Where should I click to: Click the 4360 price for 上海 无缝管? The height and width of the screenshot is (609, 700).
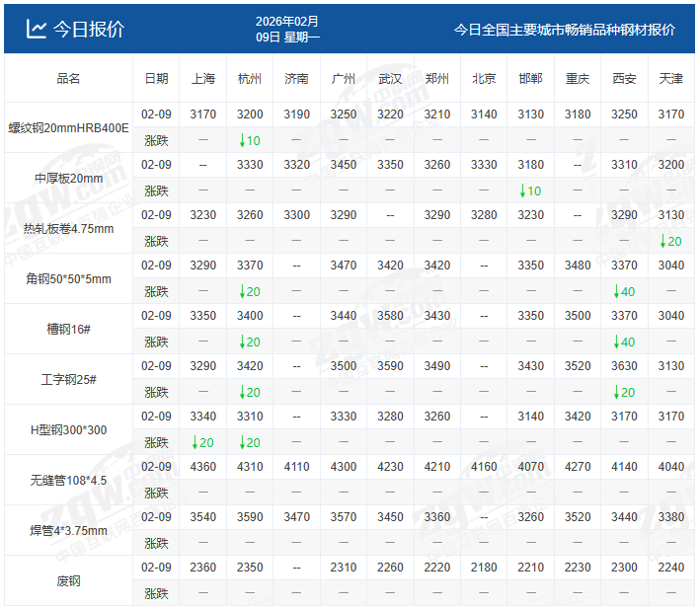[x=202, y=467]
